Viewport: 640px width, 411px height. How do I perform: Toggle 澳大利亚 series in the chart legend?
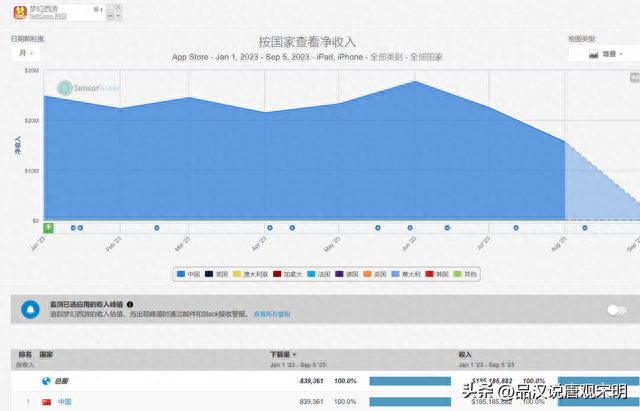click(250, 274)
